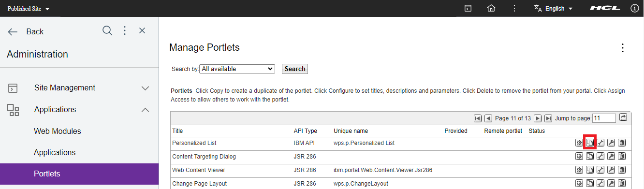This screenshot has height=189, width=644.
Task: Open navigation panel more options dots
Action: pos(125,31)
